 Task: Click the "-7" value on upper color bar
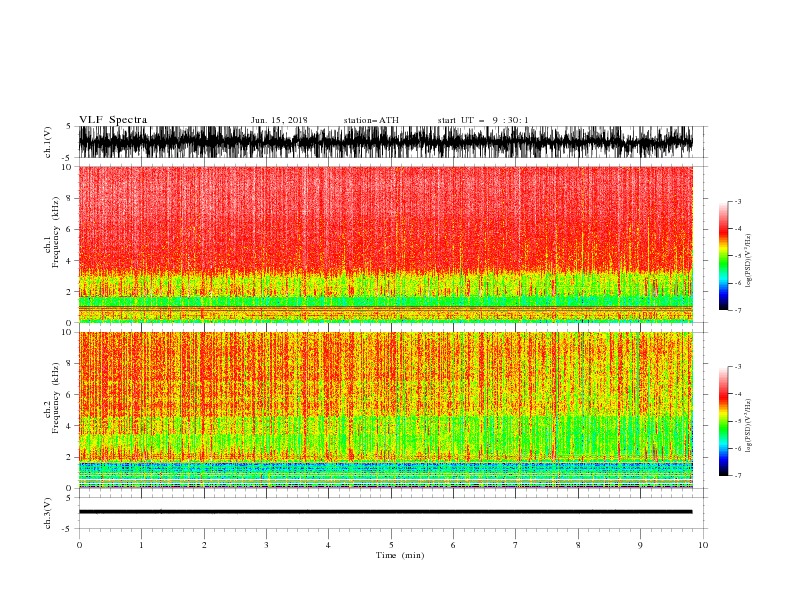738,310
